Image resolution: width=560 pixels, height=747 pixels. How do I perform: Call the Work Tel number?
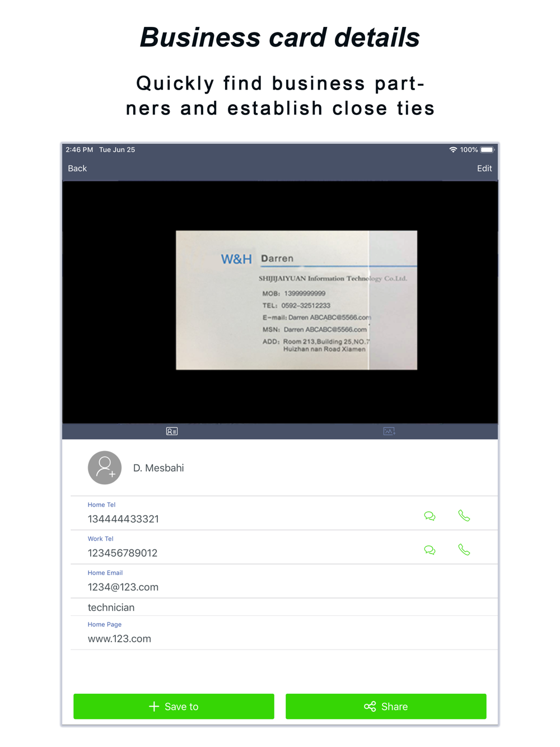tap(464, 550)
